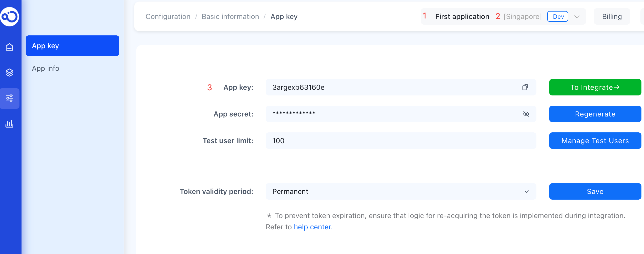The height and width of the screenshot is (254, 644).
Task: Open Billing in the top bar
Action: pyautogui.click(x=612, y=17)
